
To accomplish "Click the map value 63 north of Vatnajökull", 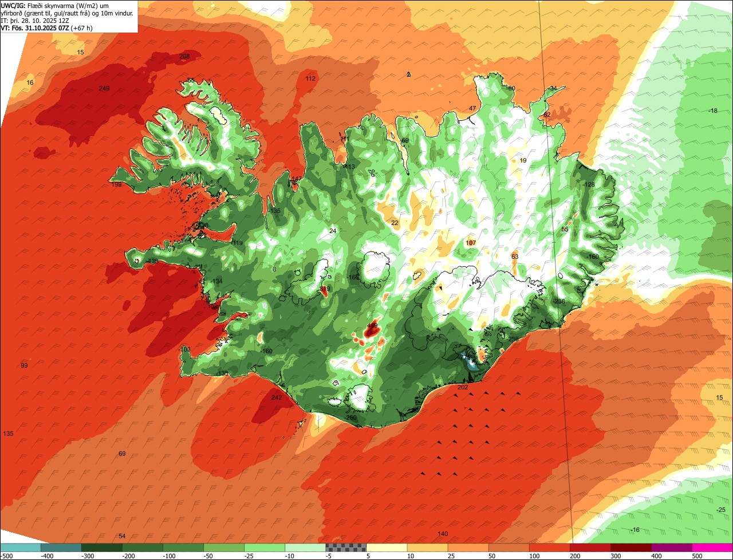I will coord(515,257).
